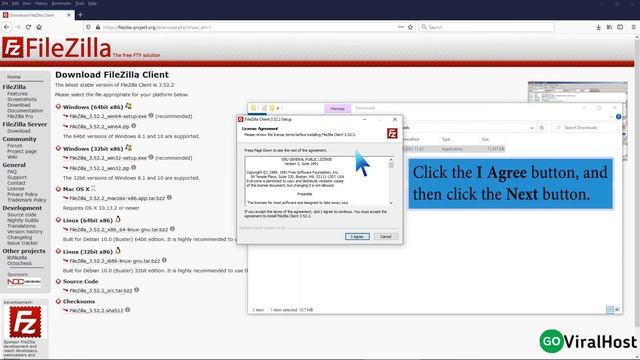Click the info icon next to FileZilla_3.52.2_win64-setup.exe

[x=151, y=116]
